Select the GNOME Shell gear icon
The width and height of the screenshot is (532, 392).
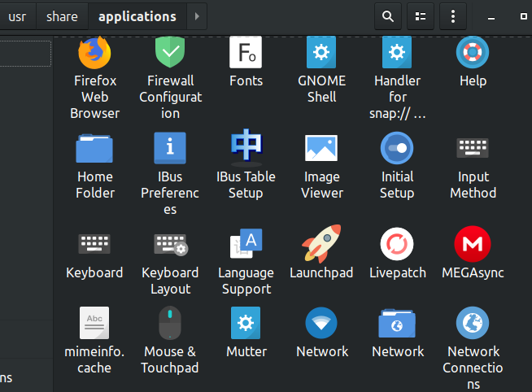click(321, 52)
